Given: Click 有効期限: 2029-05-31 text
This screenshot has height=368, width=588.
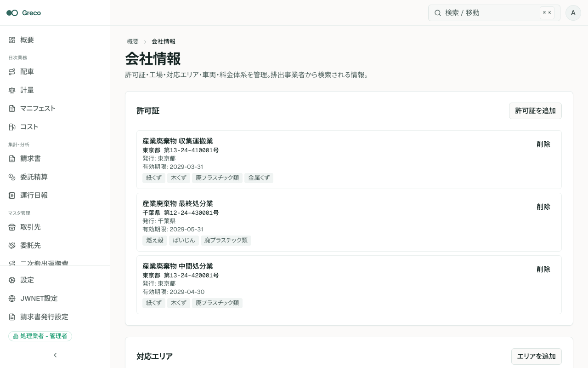Looking at the screenshot, I should (173, 230).
